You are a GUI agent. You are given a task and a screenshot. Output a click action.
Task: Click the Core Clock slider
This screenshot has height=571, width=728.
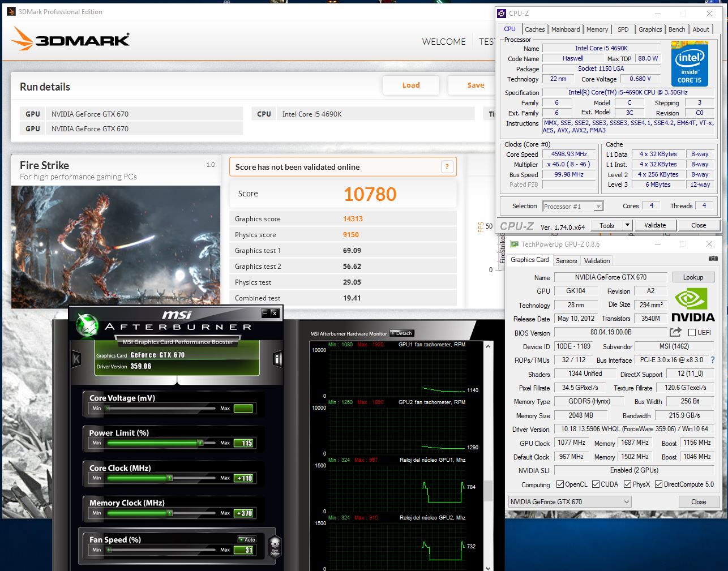(x=161, y=478)
